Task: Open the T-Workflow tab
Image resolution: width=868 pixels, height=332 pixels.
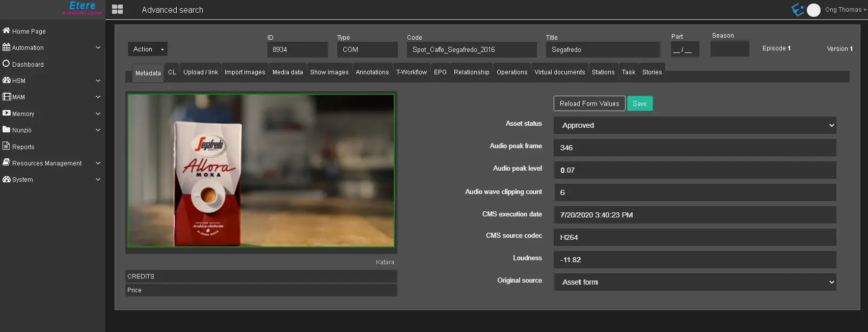Action: (411, 72)
